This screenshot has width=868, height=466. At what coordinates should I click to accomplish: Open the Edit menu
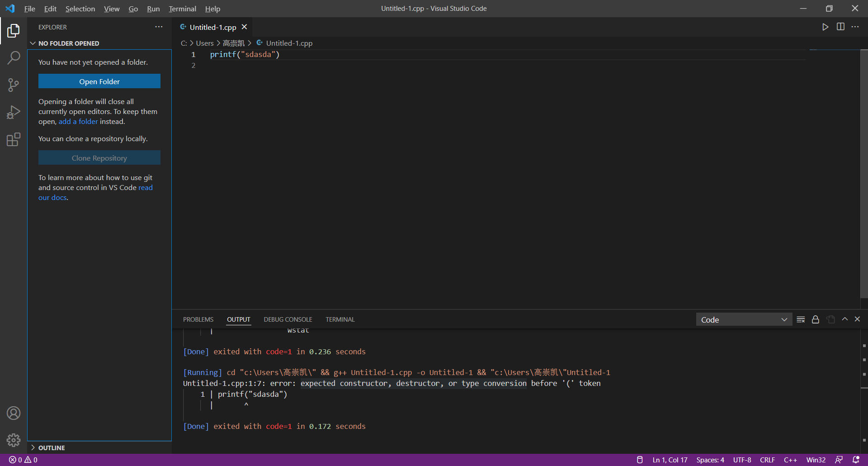coord(50,9)
